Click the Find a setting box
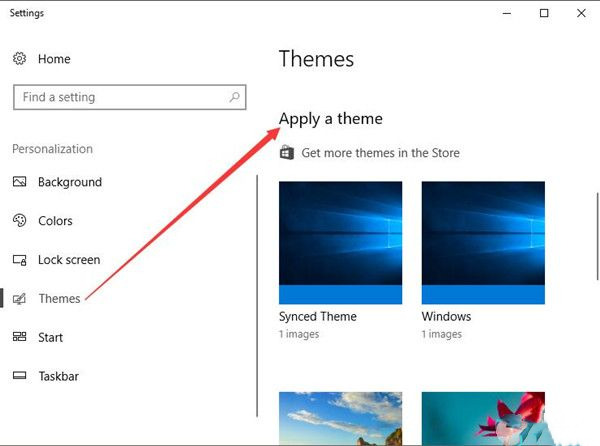Viewport: 600px width, 446px height. tap(129, 97)
